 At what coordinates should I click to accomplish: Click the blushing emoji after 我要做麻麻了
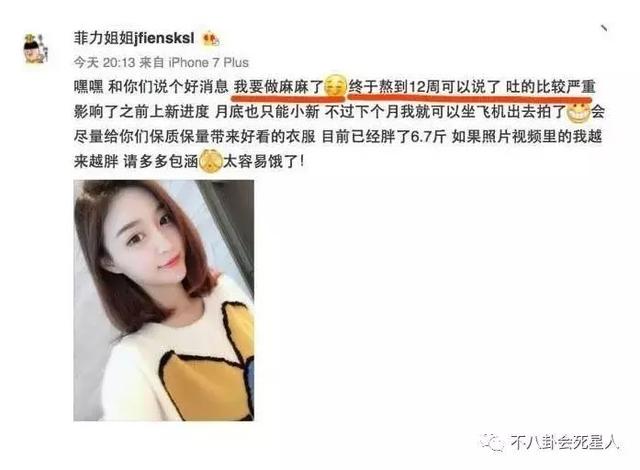pos(335,86)
